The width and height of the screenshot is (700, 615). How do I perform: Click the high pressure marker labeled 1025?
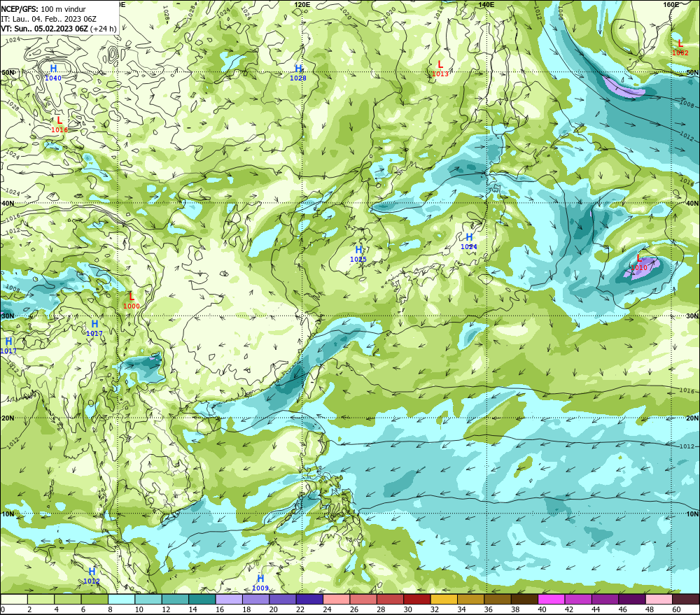(358, 254)
